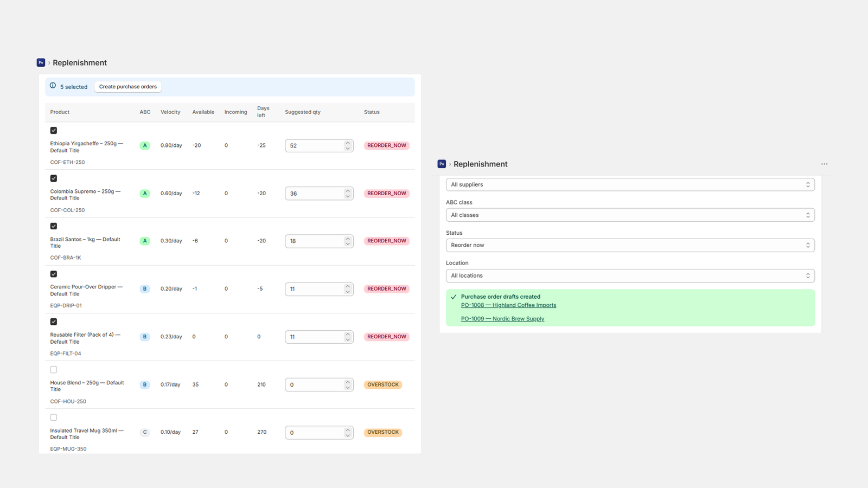The image size is (868, 488).
Task: Click velocity value 0.23/day
Action: (x=171, y=337)
